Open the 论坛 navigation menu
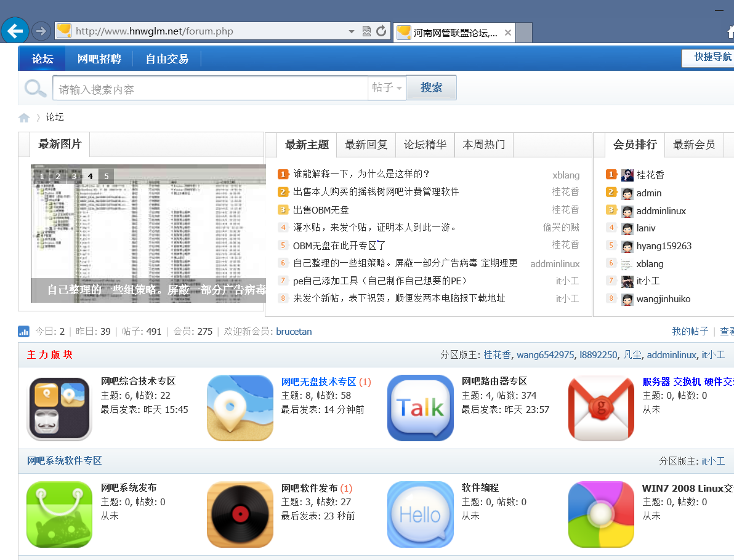The width and height of the screenshot is (734, 560). coord(42,58)
